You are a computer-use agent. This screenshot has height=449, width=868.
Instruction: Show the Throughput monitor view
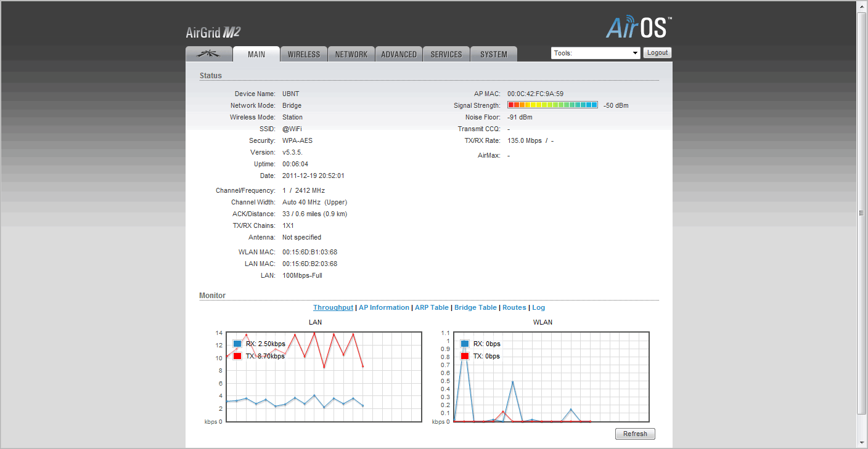tap(333, 307)
